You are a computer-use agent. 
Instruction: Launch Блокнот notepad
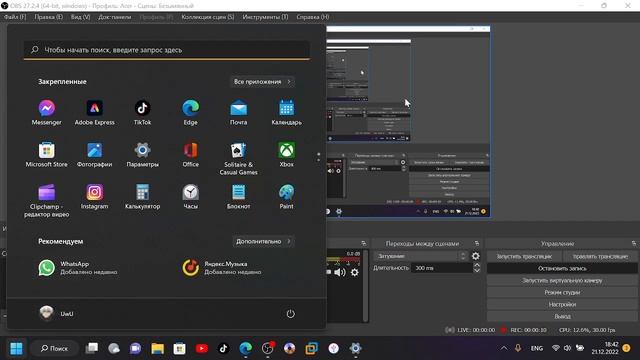click(x=238, y=197)
